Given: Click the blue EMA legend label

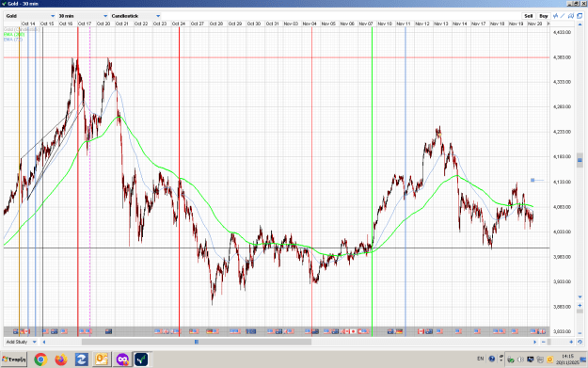Looking at the screenshot, I should tap(13, 39).
